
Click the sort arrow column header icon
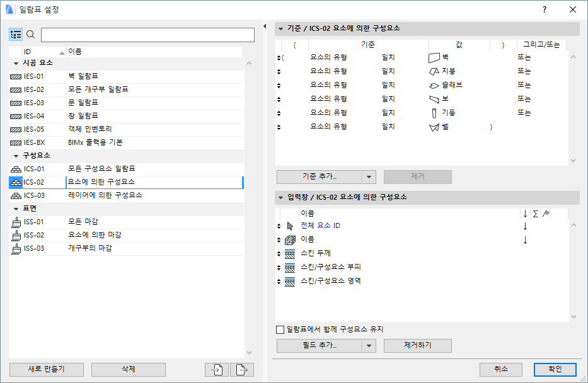tap(526, 214)
